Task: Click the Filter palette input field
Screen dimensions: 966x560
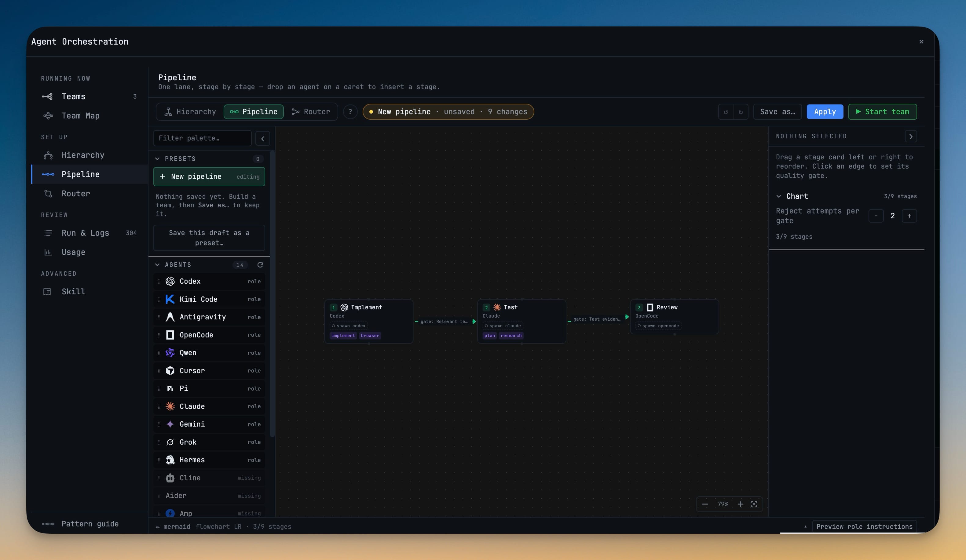Action: pyautogui.click(x=203, y=138)
